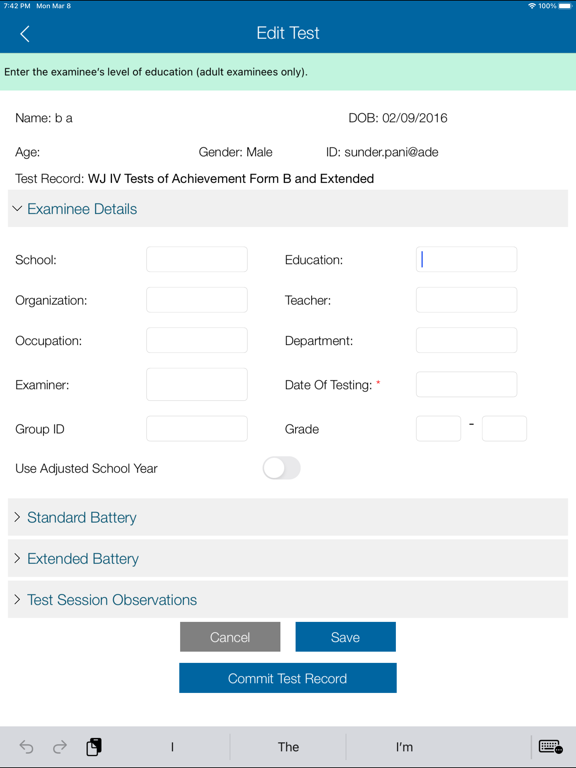Click the Cancel button
Viewport: 576px width, 768px height.
click(230, 637)
